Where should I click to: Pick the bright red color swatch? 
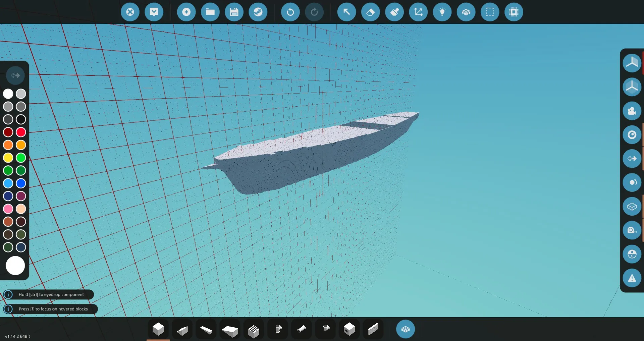[21, 132]
